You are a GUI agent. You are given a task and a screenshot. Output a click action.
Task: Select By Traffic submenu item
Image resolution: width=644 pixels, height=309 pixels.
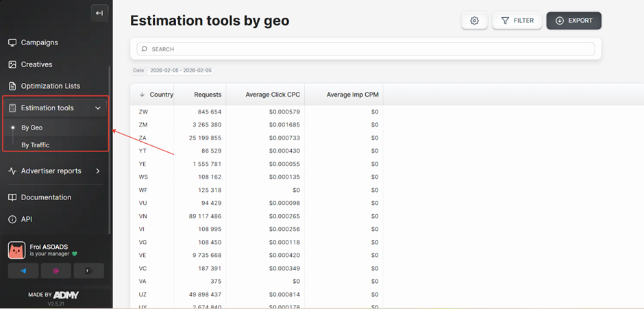click(35, 145)
